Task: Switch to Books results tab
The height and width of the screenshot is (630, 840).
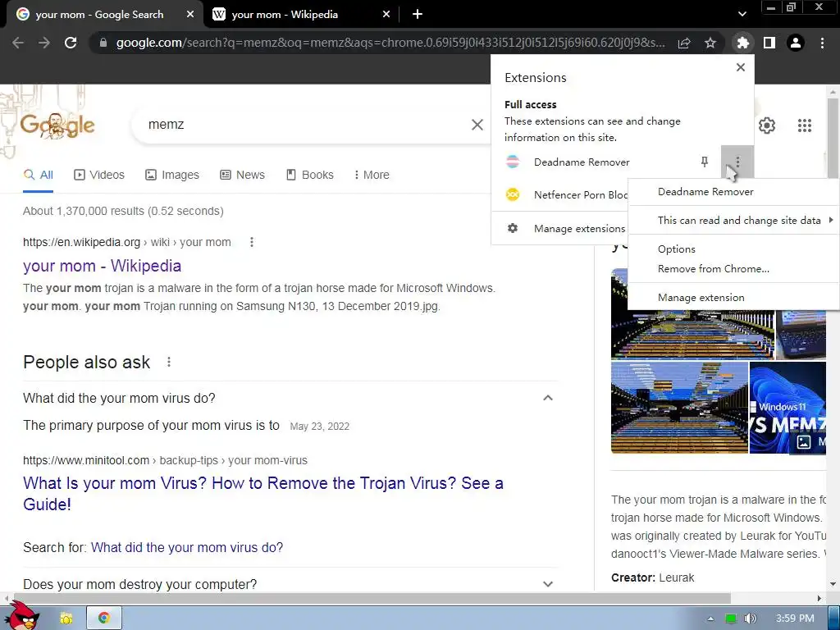Action: (x=309, y=175)
